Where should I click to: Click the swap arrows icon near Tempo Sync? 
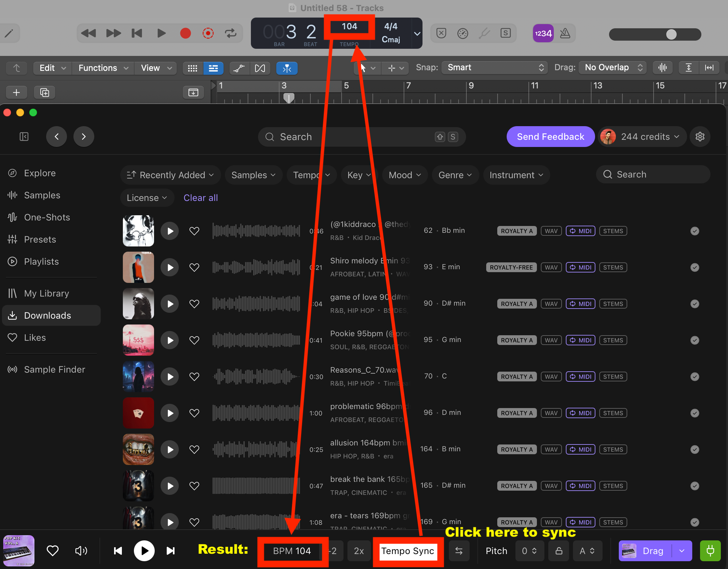click(x=459, y=551)
